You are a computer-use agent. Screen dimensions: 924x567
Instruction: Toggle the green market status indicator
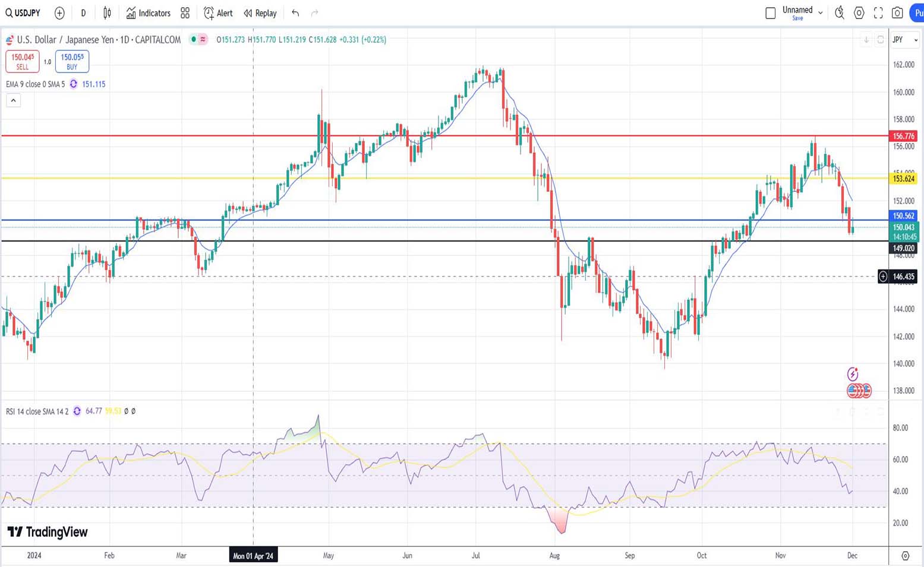[193, 40]
